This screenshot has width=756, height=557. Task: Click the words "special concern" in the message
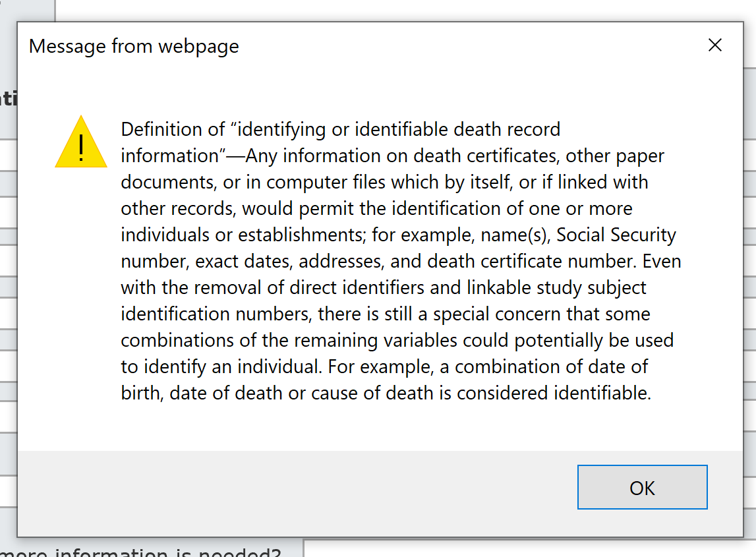[x=470, y=314]
